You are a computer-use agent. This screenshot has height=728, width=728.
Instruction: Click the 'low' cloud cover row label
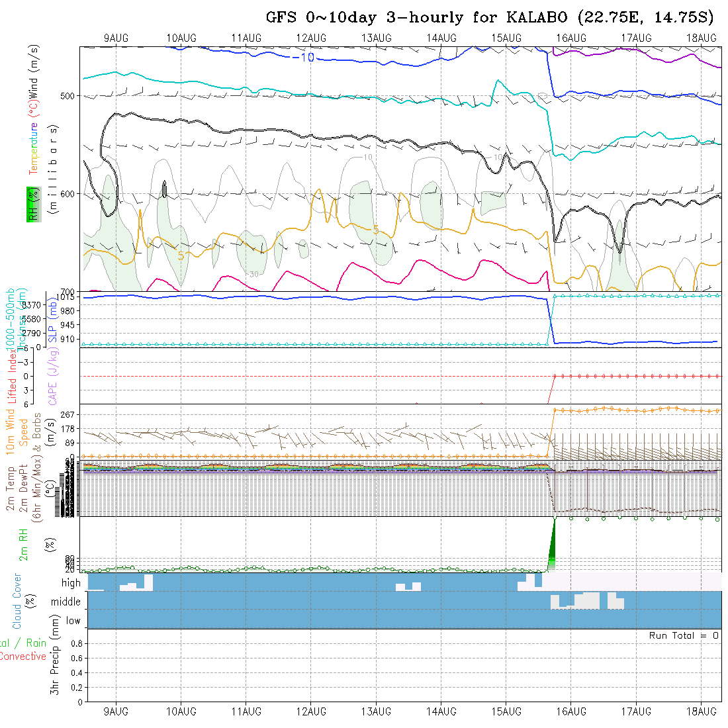point(73,621)
